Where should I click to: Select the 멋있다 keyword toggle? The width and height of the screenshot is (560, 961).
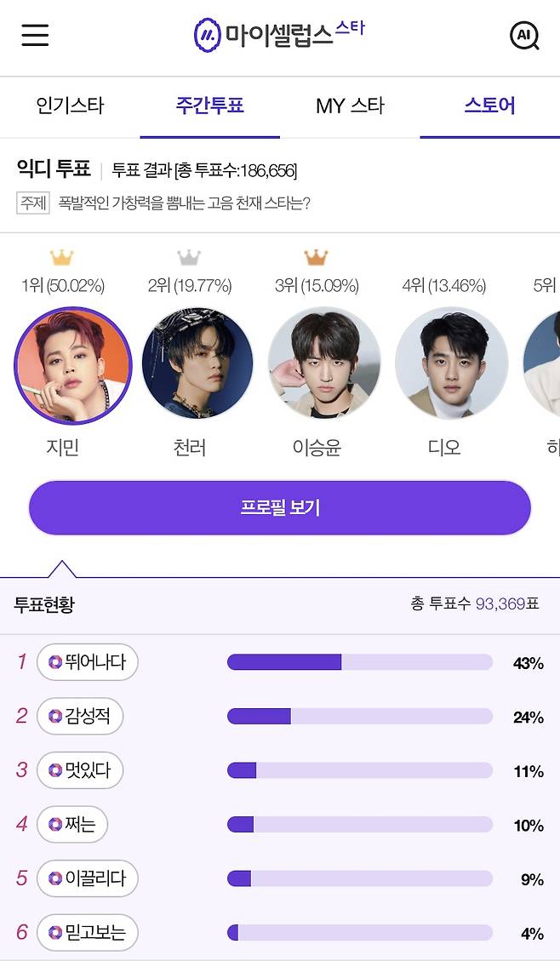[x=80, y=770]
